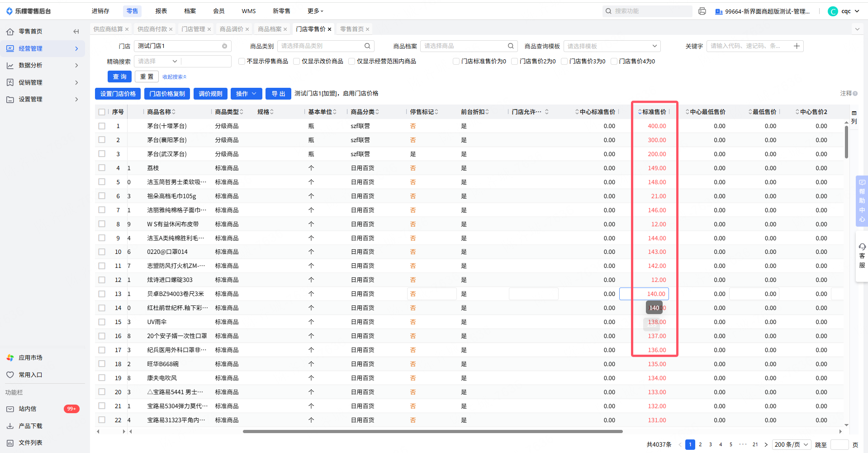The height and width of the screenshot is (453, 868).
Task: Open the 零售首页 home icon in sidebar
Action: (x=10, y=32)
